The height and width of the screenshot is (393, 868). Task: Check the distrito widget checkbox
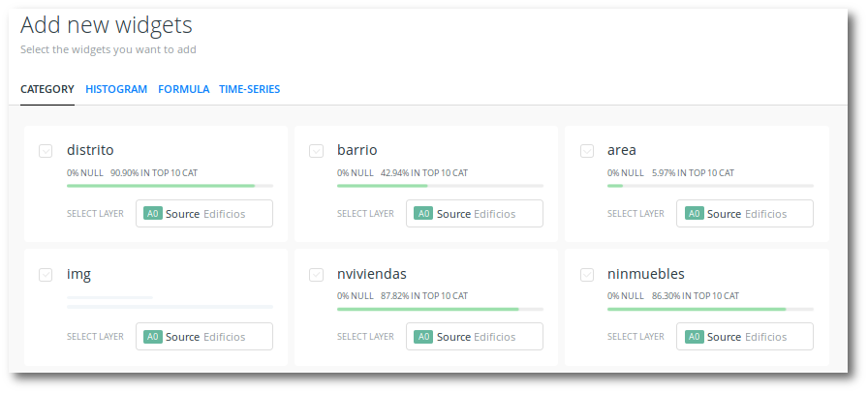46,151
